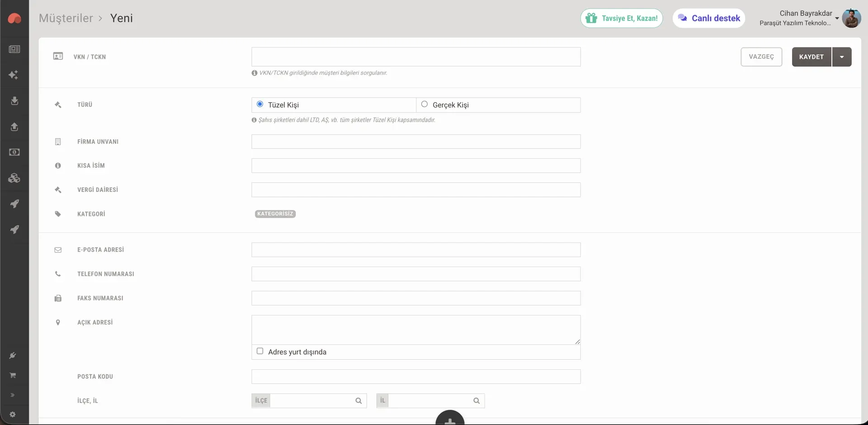The height and width of the screenshot is (425, 868).
Task: Focus the VKN / TCKN input field
Action: (416, 57)
